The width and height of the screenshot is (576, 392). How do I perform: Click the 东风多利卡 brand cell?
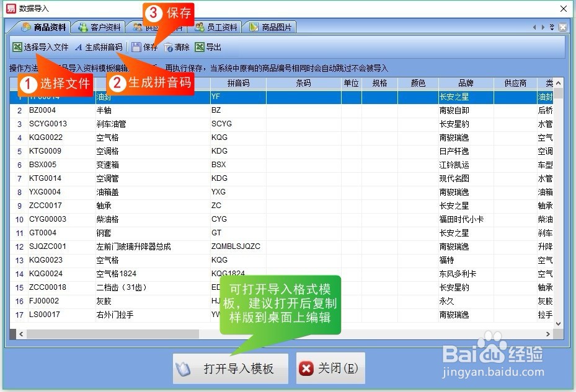(466, 274)
